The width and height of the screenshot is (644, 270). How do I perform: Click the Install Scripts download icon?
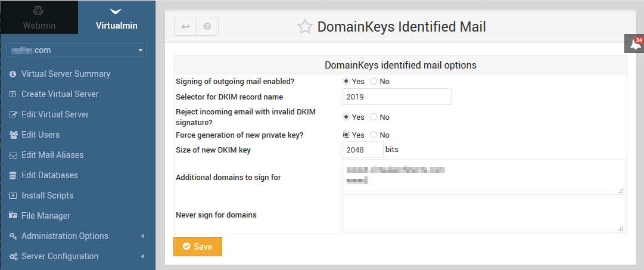13,195
